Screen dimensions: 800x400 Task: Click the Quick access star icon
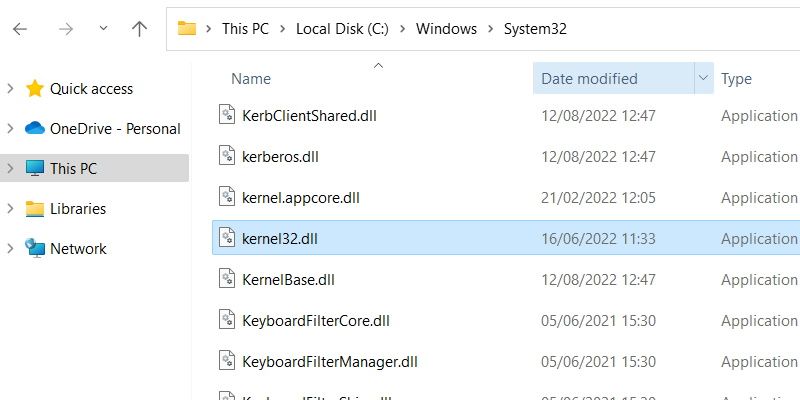(35, 88)
